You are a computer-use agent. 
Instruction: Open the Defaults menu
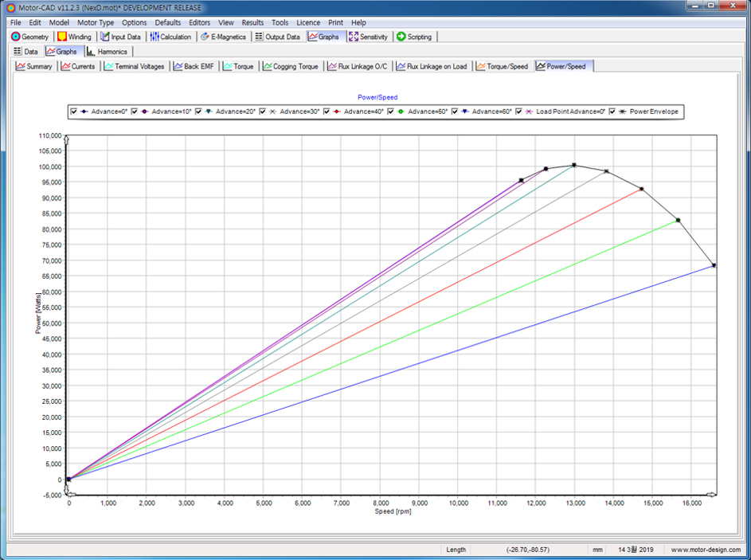coord(167,22)
